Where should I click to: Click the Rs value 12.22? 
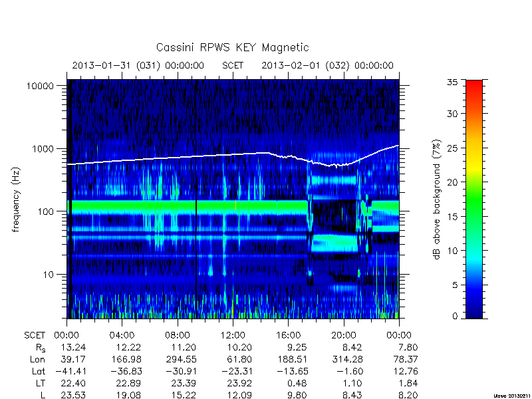[x=128, y=347]
